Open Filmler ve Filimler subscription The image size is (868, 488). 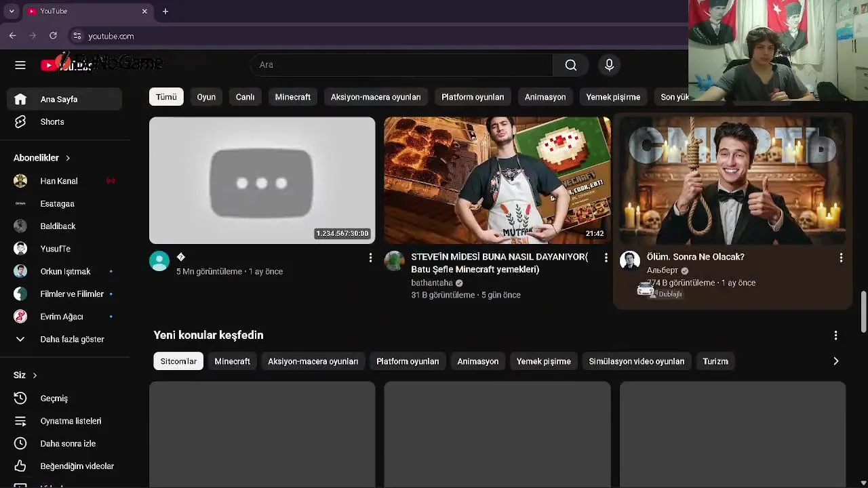point(64,294)
